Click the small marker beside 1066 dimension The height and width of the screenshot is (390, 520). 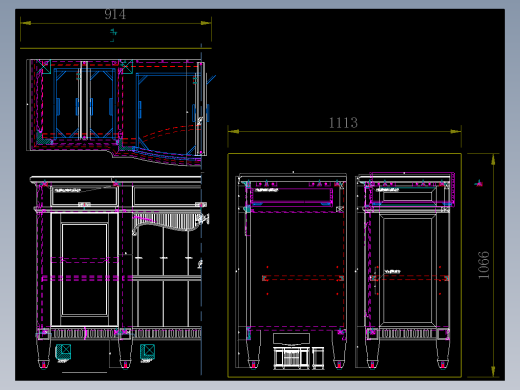[479, 183]
